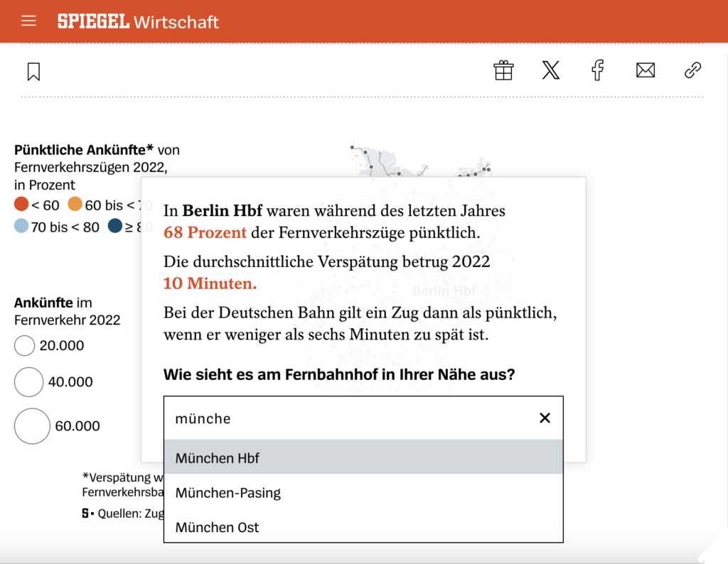This screenshot has height=564, width=728.
Task: Bookmark this article
Action: click(x=33, y=72)
